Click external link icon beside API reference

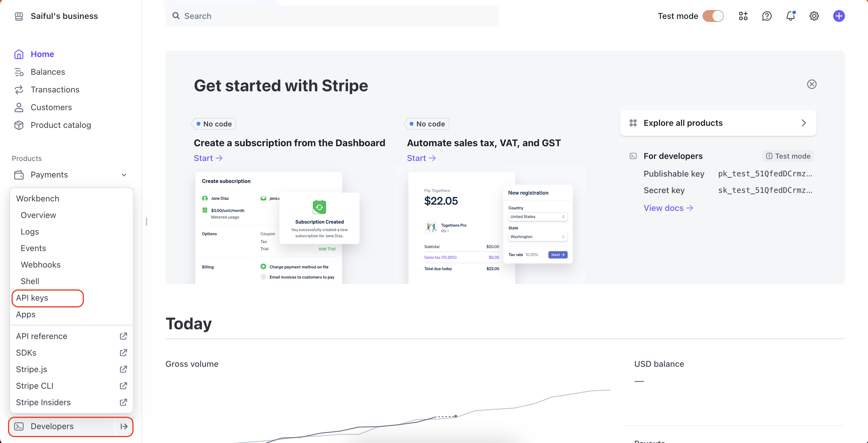(123, 336)
